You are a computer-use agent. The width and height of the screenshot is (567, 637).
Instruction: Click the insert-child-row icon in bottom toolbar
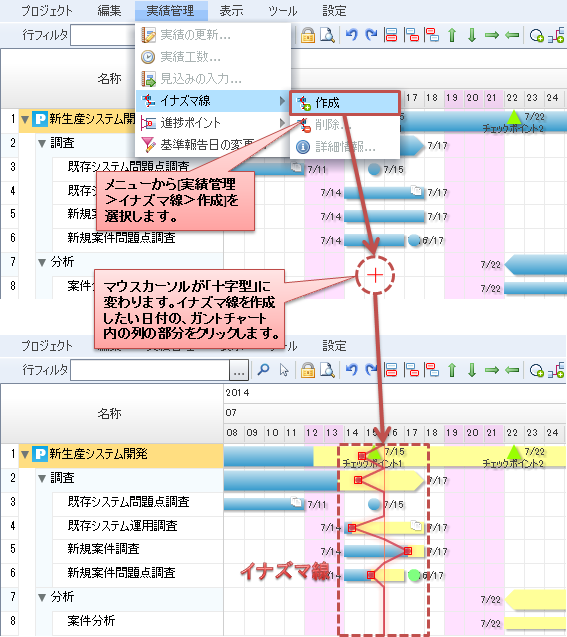(412, 370)
